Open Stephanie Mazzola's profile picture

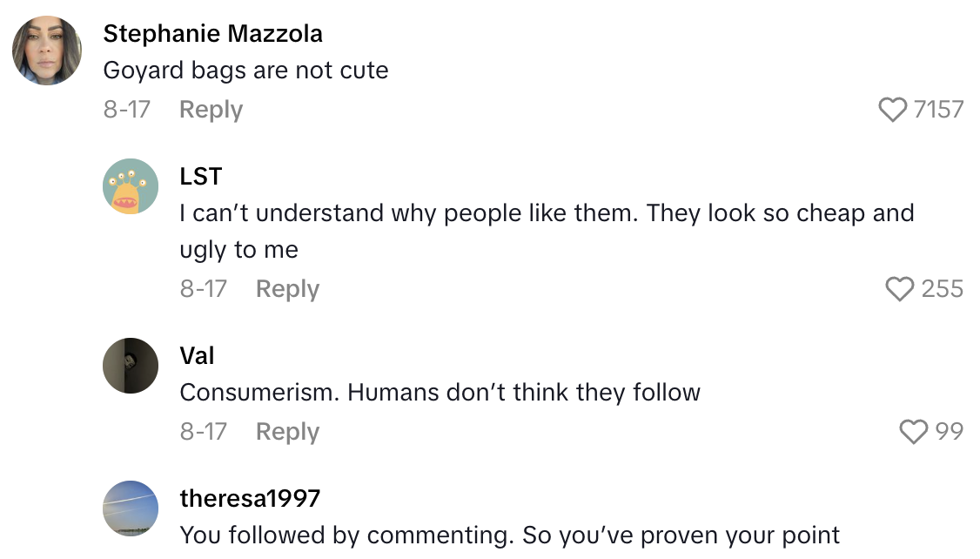tap(47, 51)
